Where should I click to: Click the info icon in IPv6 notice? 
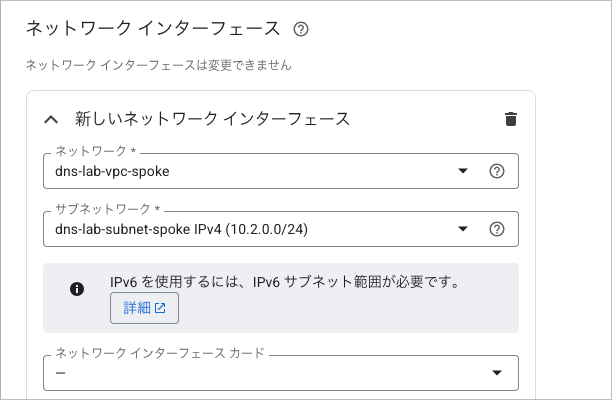(76, 289)
